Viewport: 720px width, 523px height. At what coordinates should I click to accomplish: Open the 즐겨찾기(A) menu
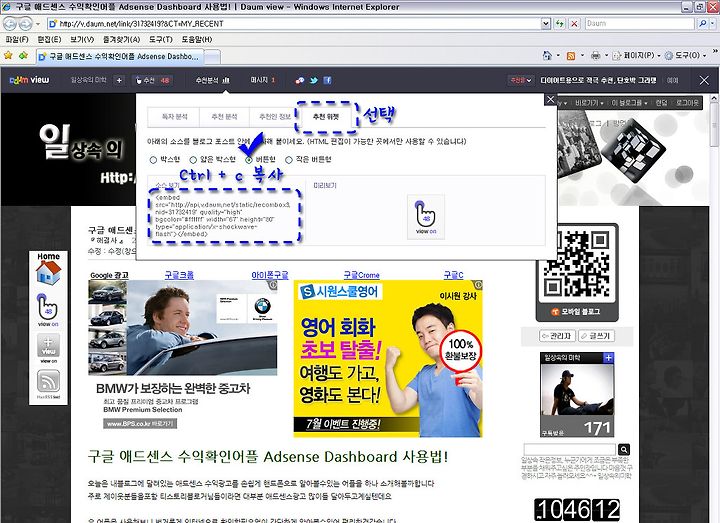[x=121, y=39]
